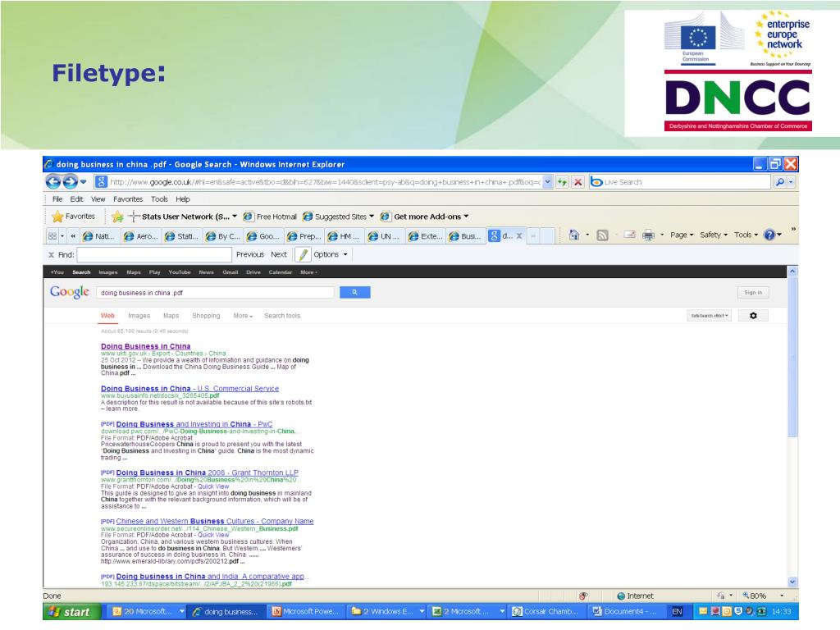The width and height of the screenshot is (840, 630).
Task: Open Suggested Sites dropdown
Action: point(339,217)
